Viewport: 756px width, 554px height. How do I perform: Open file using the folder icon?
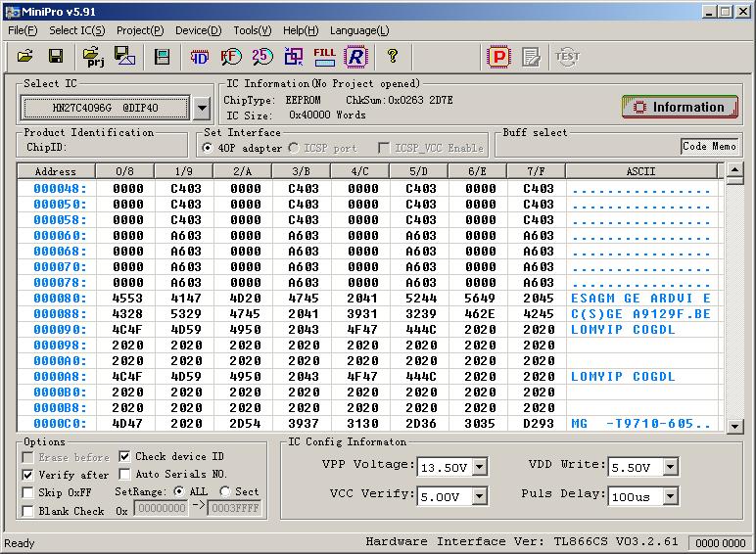coord(25,57)
